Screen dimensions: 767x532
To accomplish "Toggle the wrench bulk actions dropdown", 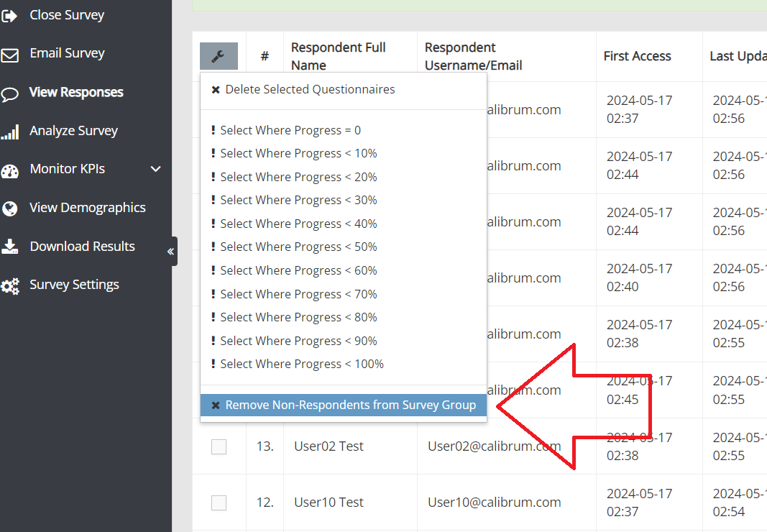I will pos(219,55).
